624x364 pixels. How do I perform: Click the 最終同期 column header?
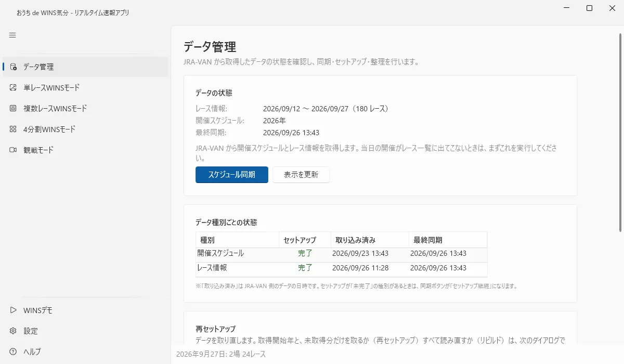point(448,240)
